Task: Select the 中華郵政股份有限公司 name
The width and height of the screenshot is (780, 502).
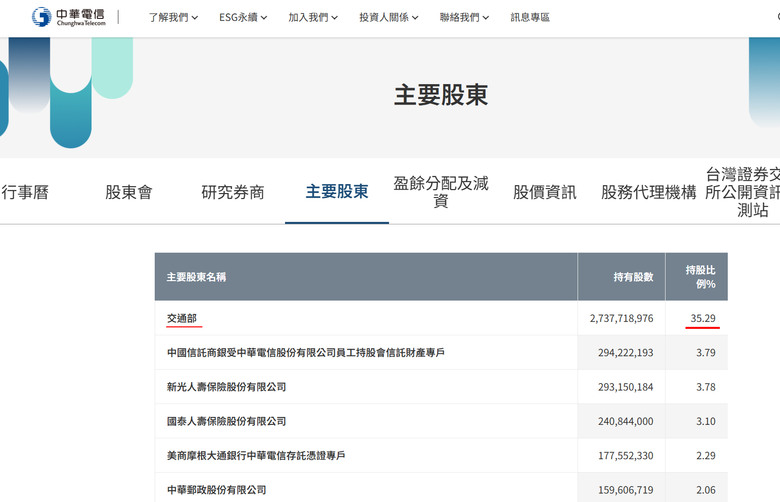Action: coord(216,490)
